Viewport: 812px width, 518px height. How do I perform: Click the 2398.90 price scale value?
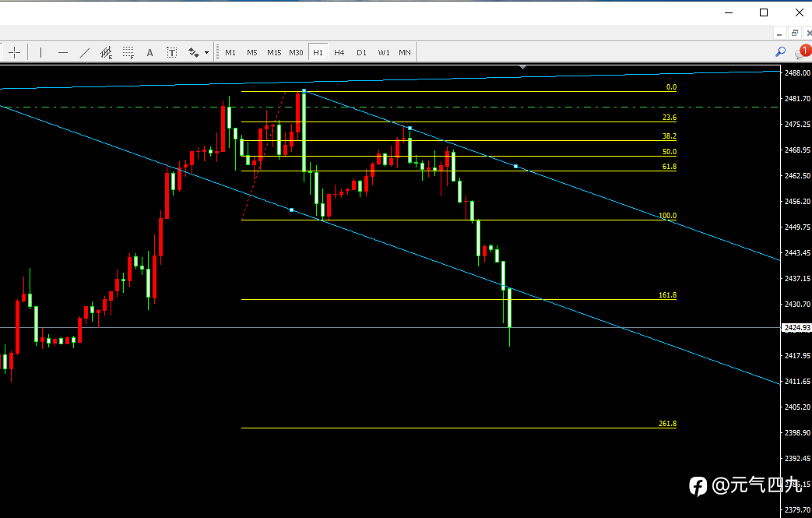pos(797,432)
